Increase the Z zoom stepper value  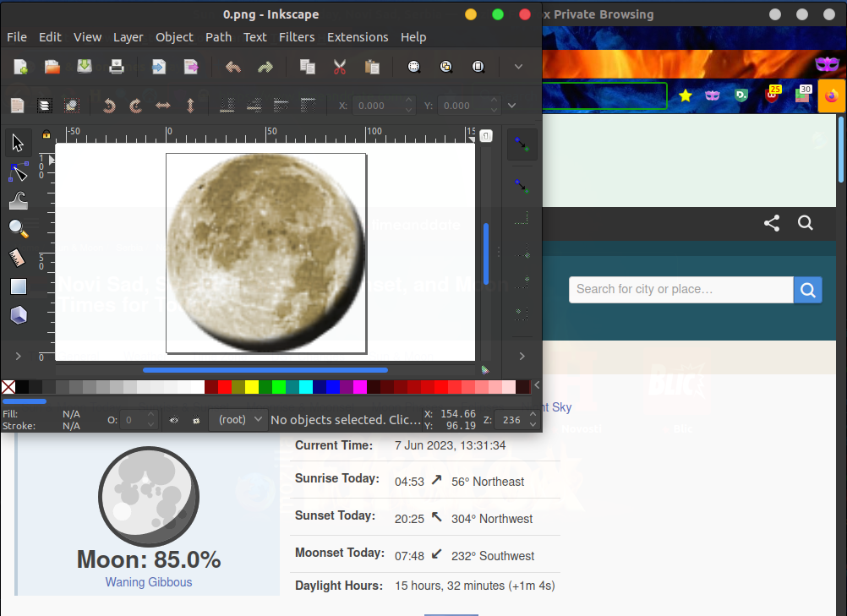pyautogui.click(x=533, y=415)
